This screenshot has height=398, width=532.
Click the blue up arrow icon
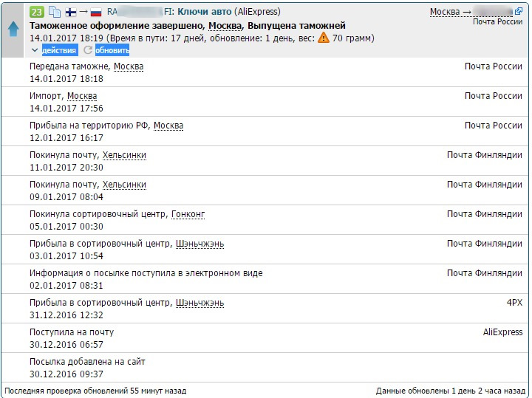click(13, 30)
